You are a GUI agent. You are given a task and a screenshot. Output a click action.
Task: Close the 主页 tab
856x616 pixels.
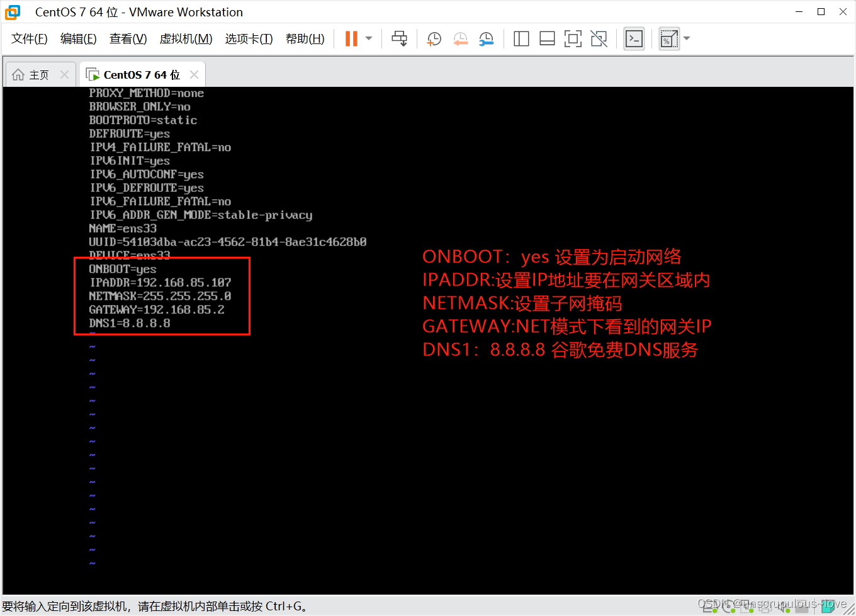tap(64, 75)
